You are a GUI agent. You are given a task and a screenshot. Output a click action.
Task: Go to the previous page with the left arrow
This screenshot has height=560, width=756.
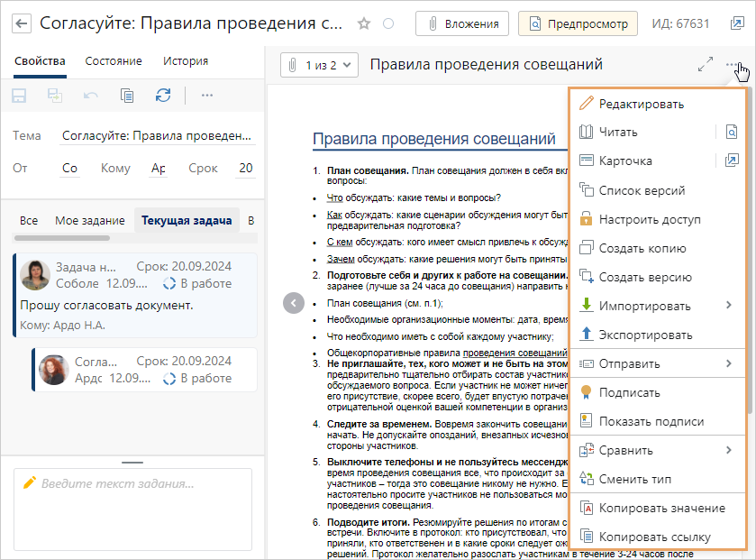(293, 303)
